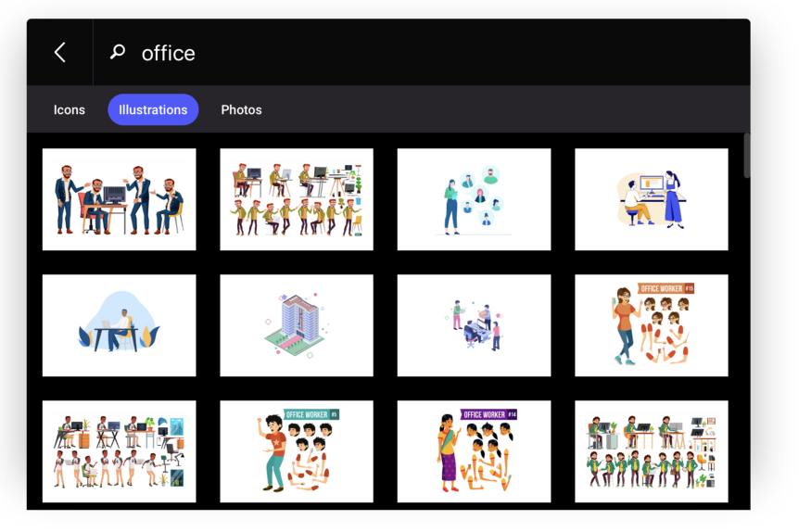The image size is (811, 532).
Task: Choose the man at desk with plants illustration
Action: coord(120,325)
